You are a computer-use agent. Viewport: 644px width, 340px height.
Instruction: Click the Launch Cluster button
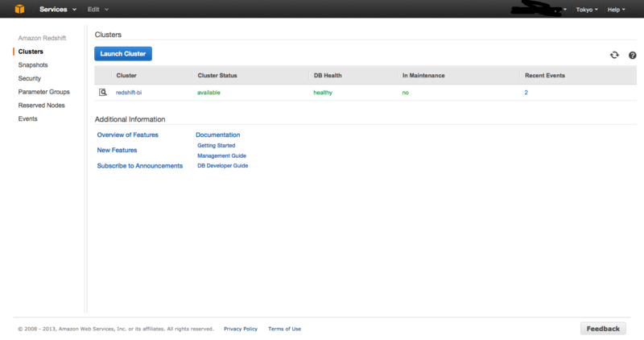point(123,54)
